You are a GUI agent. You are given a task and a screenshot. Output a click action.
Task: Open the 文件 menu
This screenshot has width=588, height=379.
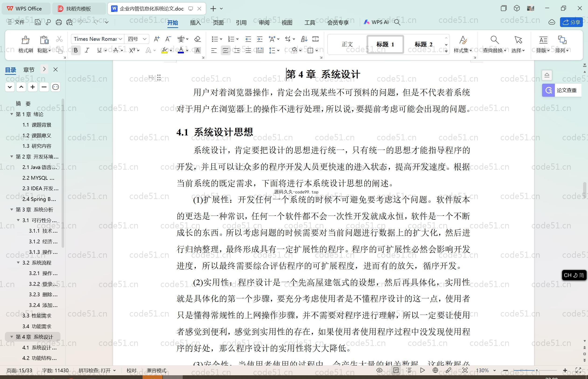pyautogui.click(x=16, y=22)
